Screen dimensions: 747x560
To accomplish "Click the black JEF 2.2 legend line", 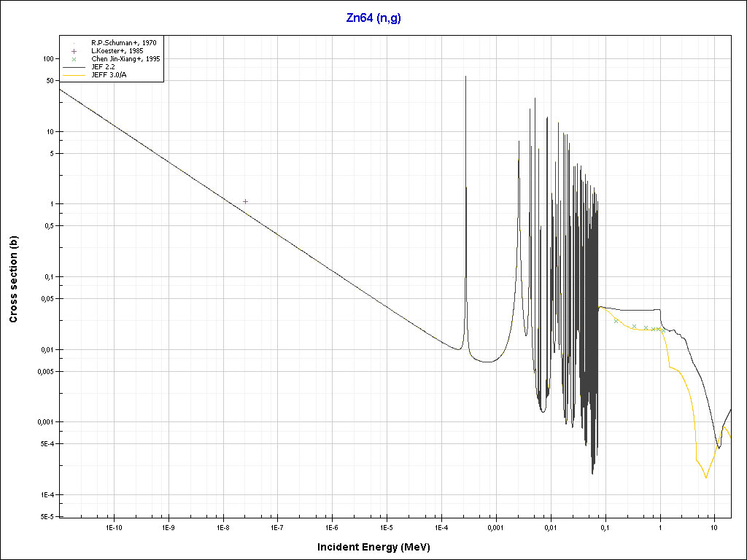I will click(x=74, y=67).
